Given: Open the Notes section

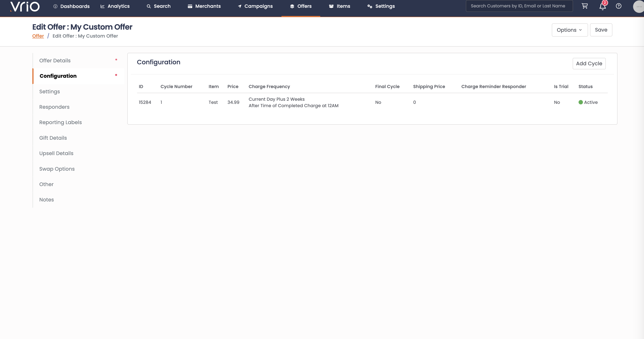Looking at the screenshot, I should 78,200.
